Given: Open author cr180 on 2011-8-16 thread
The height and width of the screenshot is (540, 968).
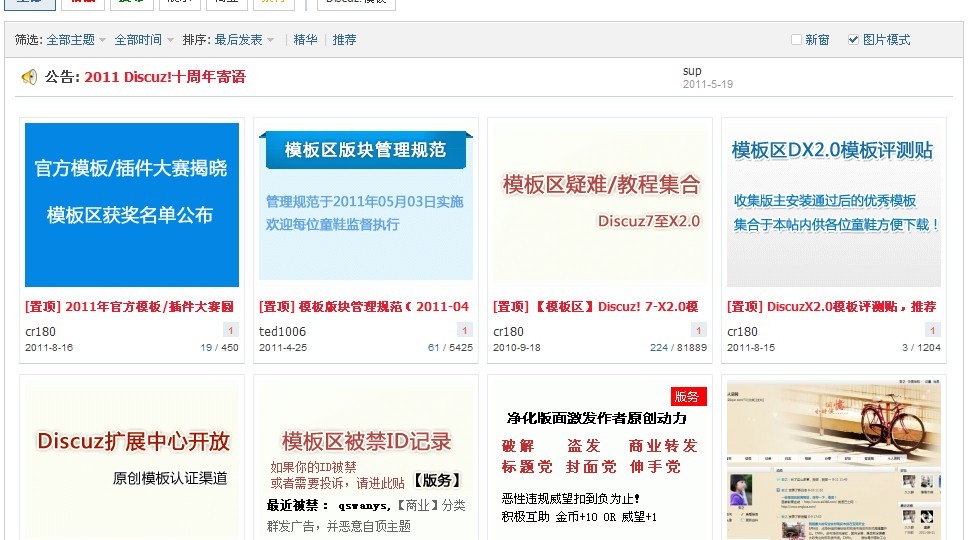Looking at the screenshot, I should (x=40, y=331).
